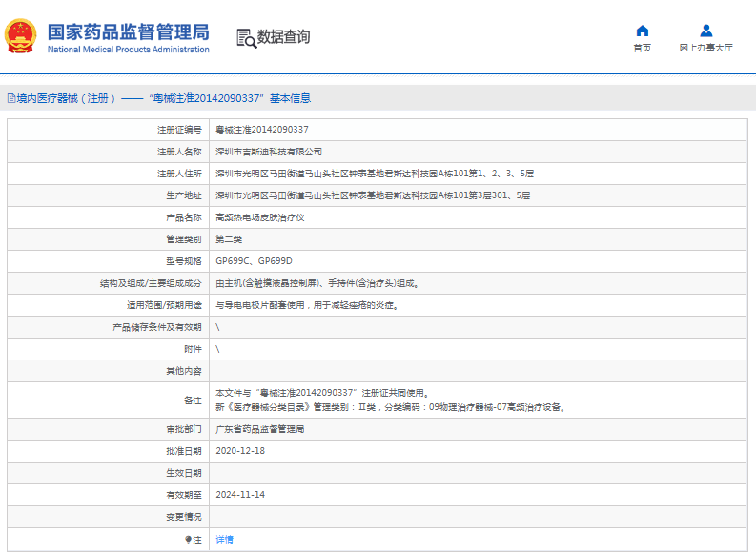Click the 国家药品监督管理局 site title
Image resolution: width=756 pixels, height=555 pixels.
click(128, 31)
